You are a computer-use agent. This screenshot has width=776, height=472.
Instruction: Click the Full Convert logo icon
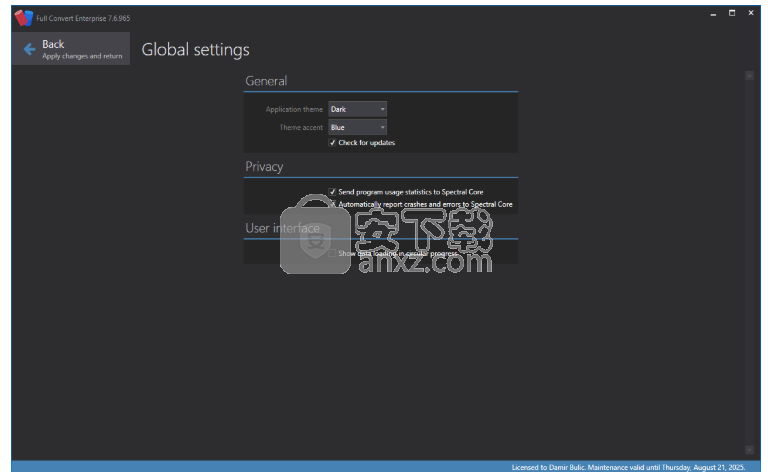pos(23,18)
